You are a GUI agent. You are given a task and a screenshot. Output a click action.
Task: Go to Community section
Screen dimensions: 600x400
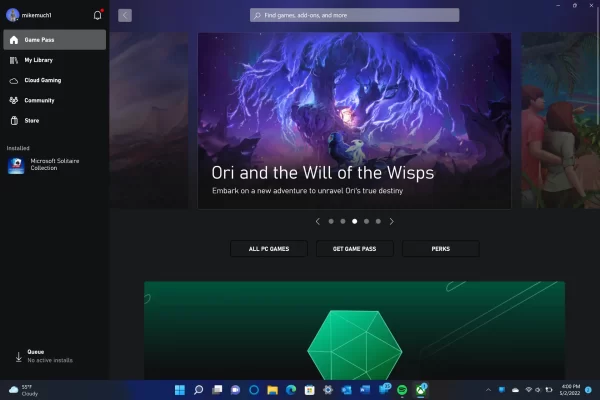55,100
